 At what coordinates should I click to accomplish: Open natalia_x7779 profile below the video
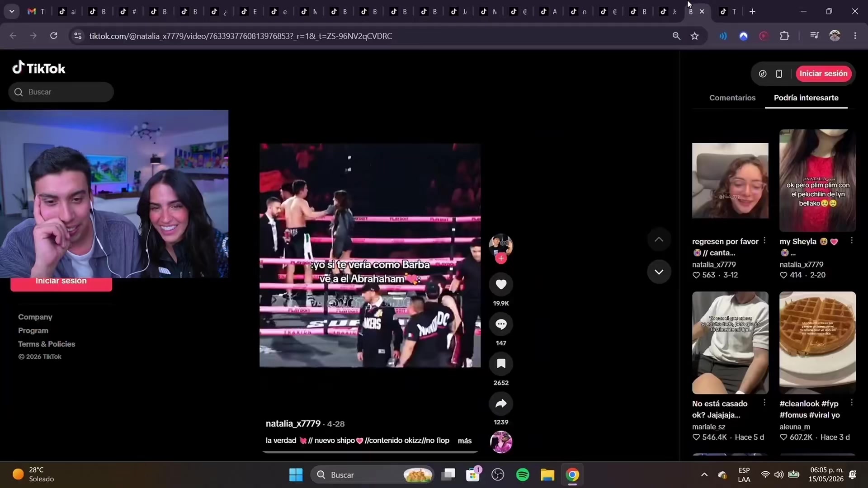click(x=293, y=424)
